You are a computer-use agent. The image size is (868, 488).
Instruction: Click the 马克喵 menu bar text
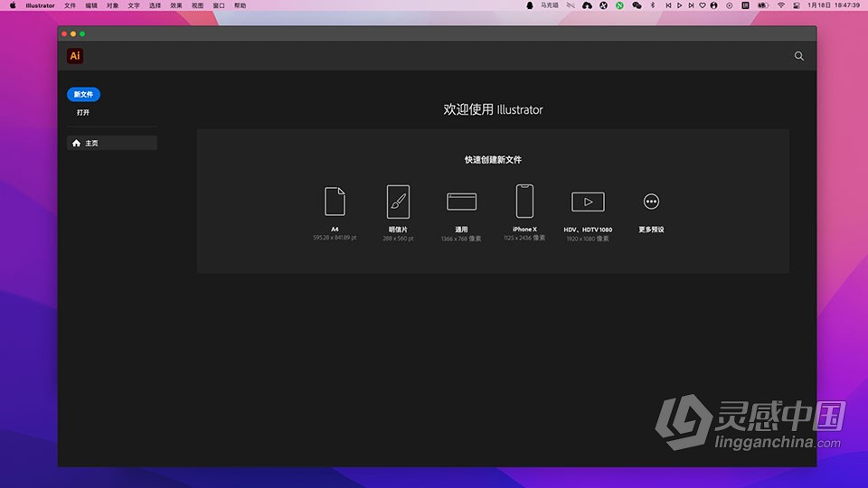coord(549,5)
